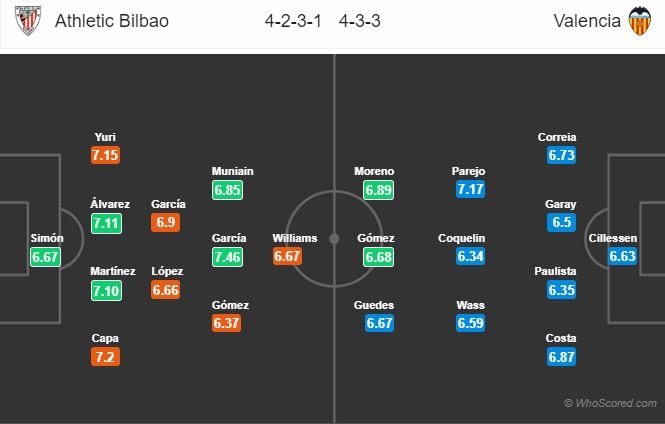
Task: Click the 4-2-3-1 formation label
Action: pos(293,21)
